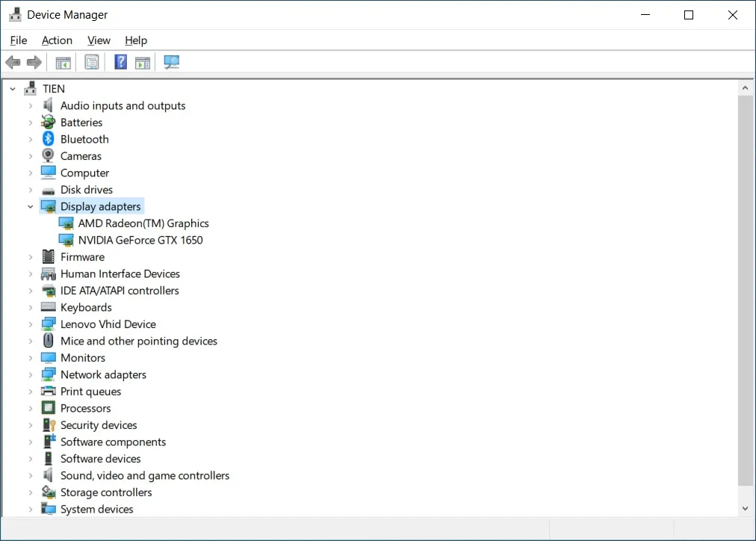Click the scrollbar down arrow

pos(745,508)
